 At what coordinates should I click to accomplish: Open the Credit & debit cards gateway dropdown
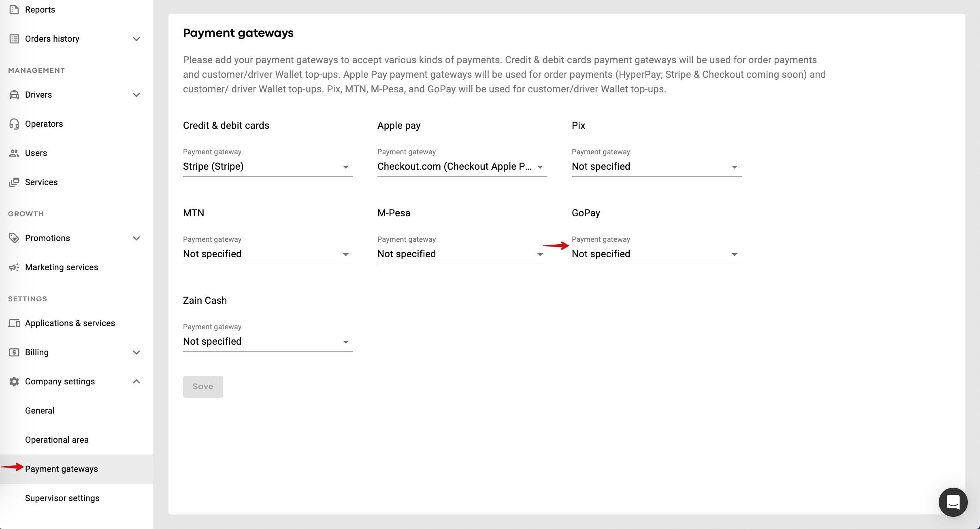pyautogui.click(x=267, y=166)
